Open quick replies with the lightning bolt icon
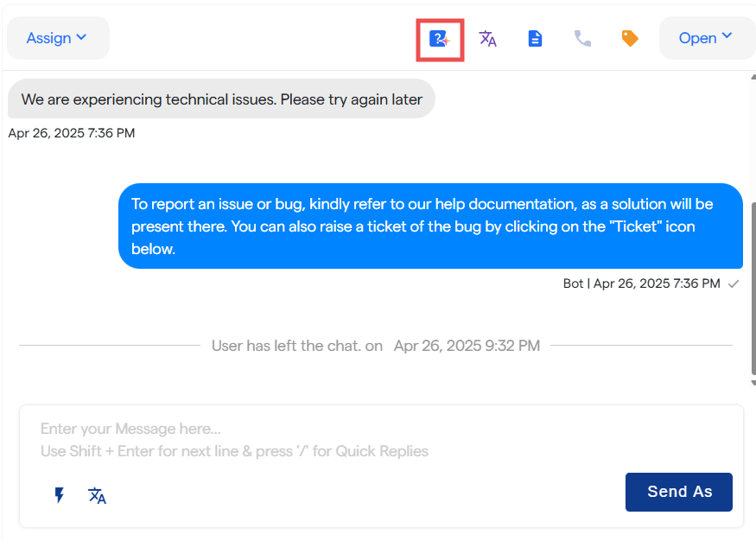Screen dimensions: 756x541 [60, 495]
